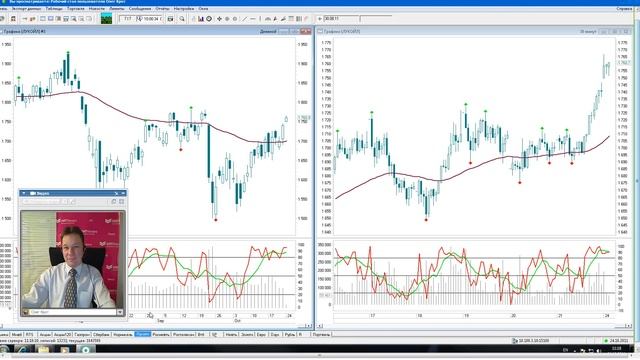Open the Торговля menu

(76, 9)
